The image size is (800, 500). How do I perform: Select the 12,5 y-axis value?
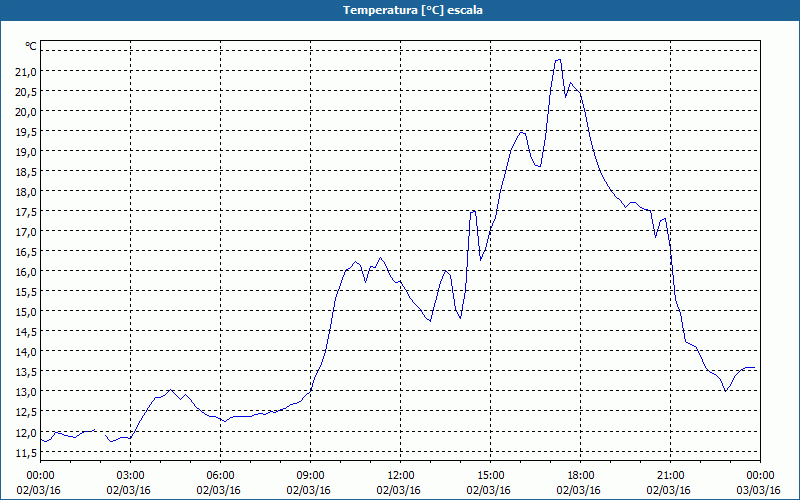pos(26,412)
